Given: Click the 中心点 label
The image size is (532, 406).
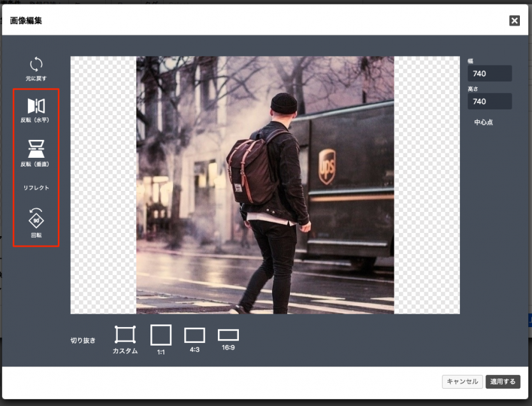Looking at the screenshot, I should [484, 122].
